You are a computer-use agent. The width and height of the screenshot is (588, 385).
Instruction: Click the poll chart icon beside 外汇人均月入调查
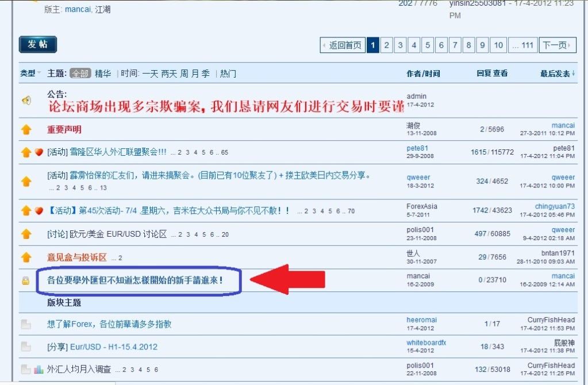click(39, 369)
